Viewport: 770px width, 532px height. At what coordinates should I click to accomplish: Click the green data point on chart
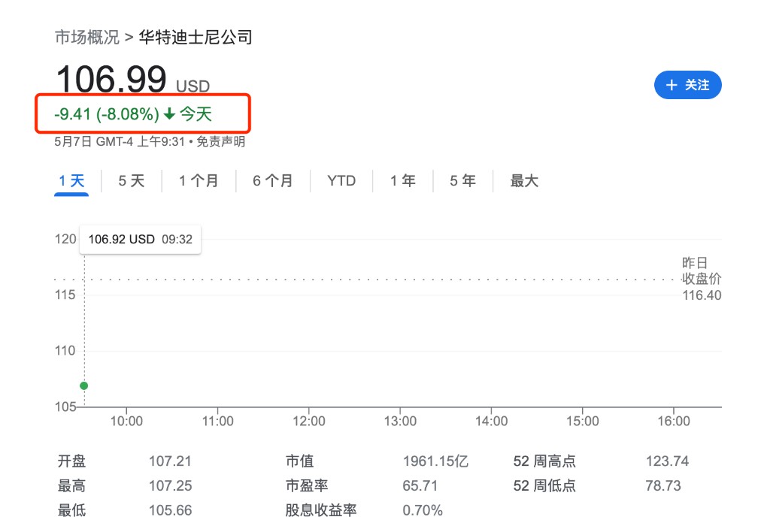84,385
